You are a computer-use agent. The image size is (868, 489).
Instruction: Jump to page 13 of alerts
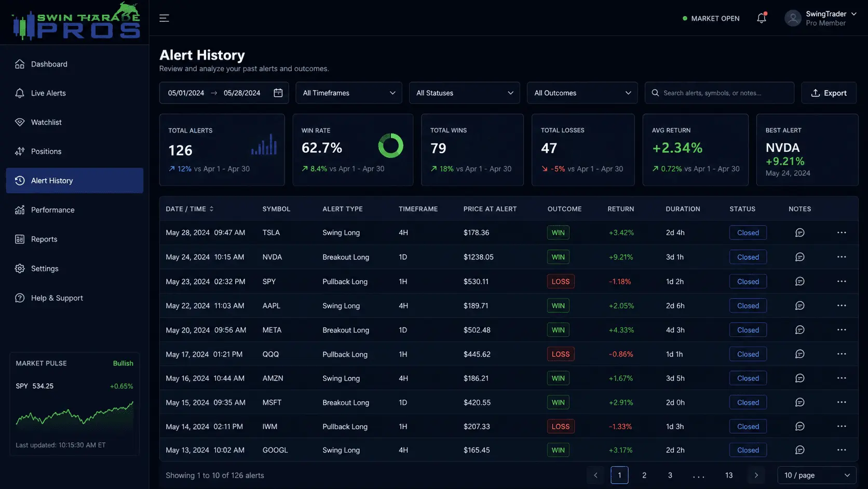tap(729, 475)
